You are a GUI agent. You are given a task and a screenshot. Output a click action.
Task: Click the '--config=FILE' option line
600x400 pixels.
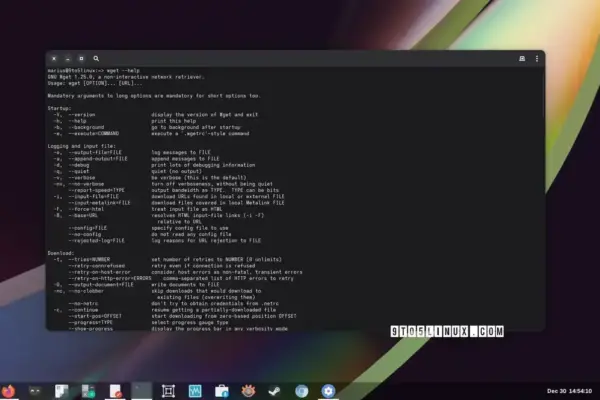coord(148,228)
